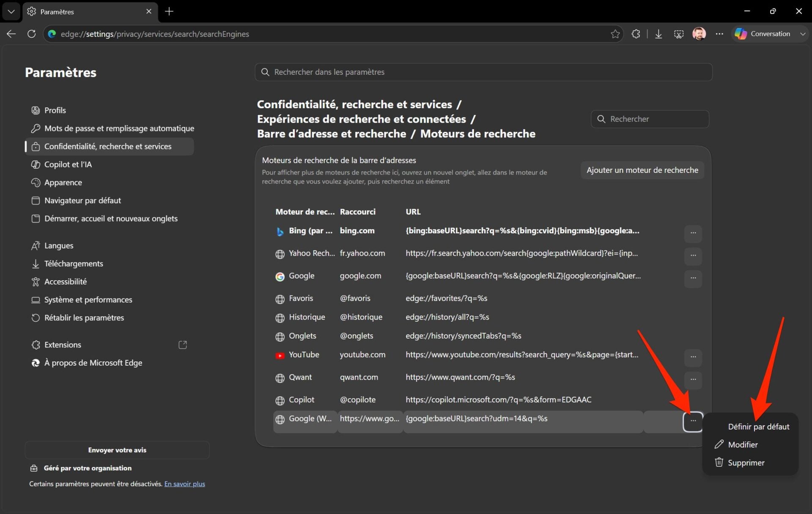
Task: Click the Raccourci column header
Action: coord(357,211)
